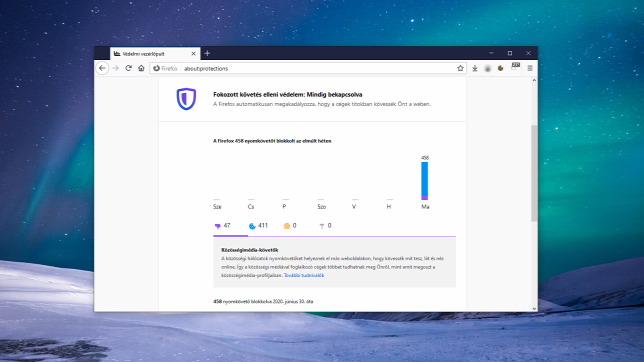This screenshot has width=644, height=362.
Task: Click the scrollbar down arrow
Action: [534, 309]
